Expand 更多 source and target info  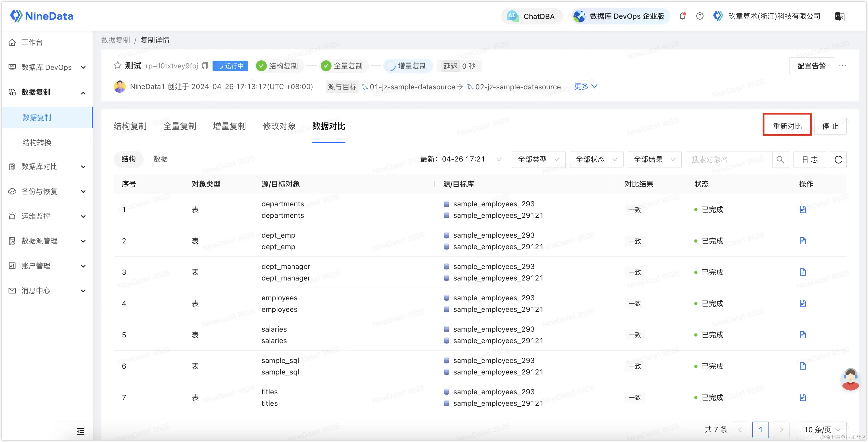pyautogui.click(x=586, y=87)
